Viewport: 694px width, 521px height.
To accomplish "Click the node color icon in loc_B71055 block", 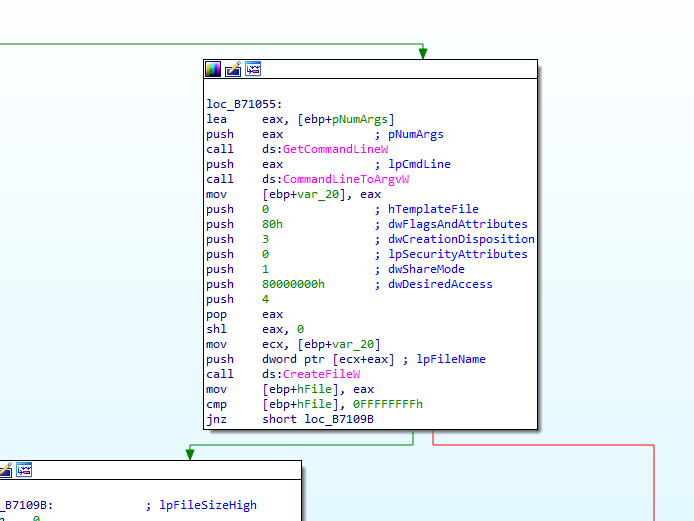I will pyautogui.click(x=213, y=69).
